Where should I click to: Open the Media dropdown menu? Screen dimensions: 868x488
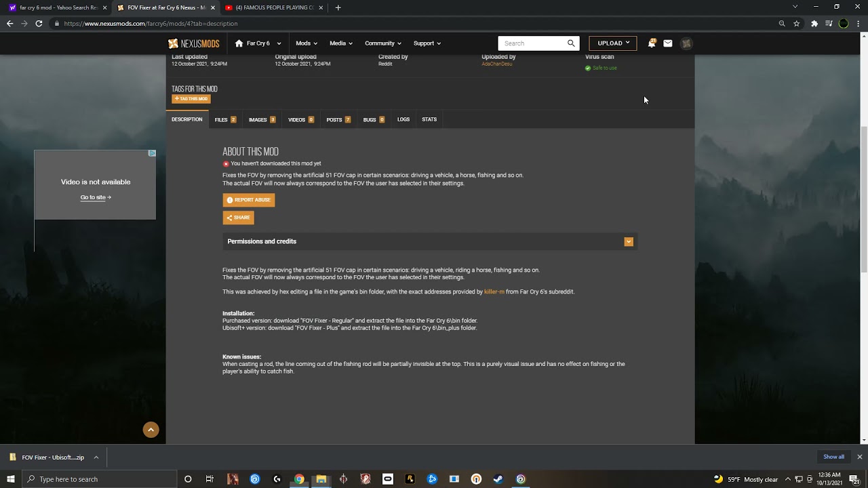(341, 43)
